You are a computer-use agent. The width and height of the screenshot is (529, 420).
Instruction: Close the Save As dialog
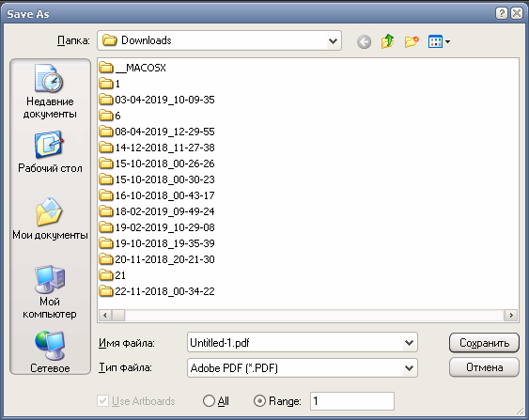(517, 13)
